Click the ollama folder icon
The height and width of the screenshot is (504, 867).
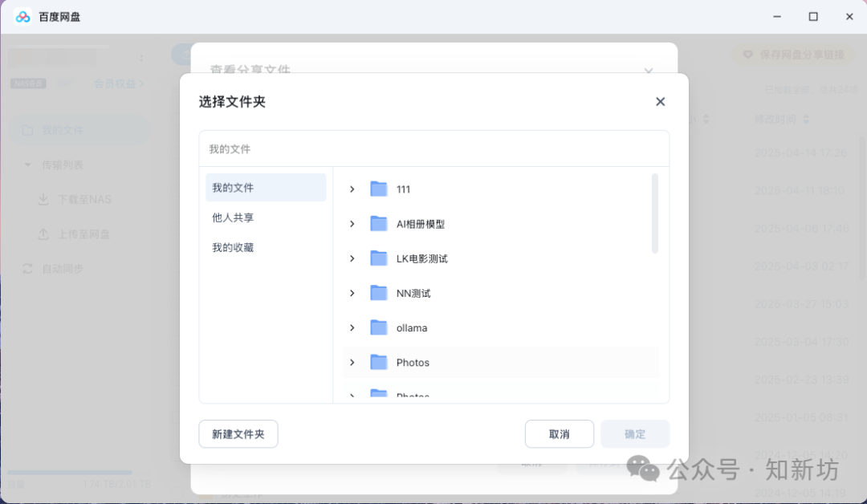[378, 327]
